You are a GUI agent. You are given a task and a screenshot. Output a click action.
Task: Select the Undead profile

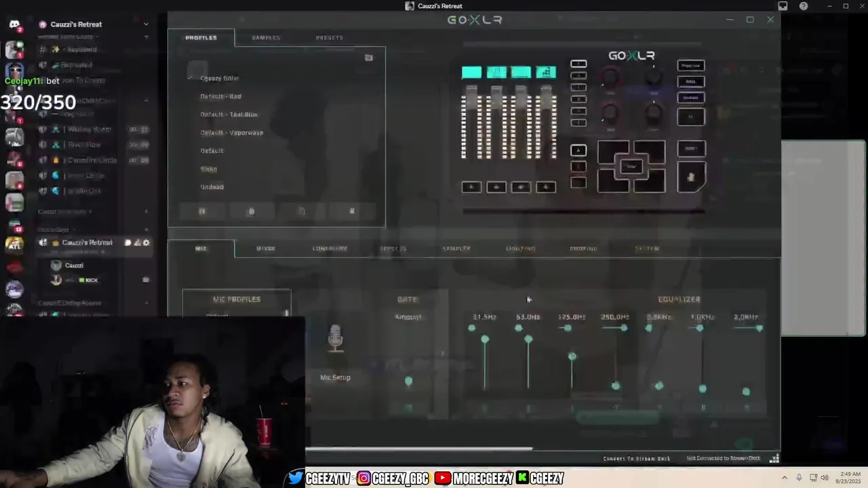click(212, 187)
